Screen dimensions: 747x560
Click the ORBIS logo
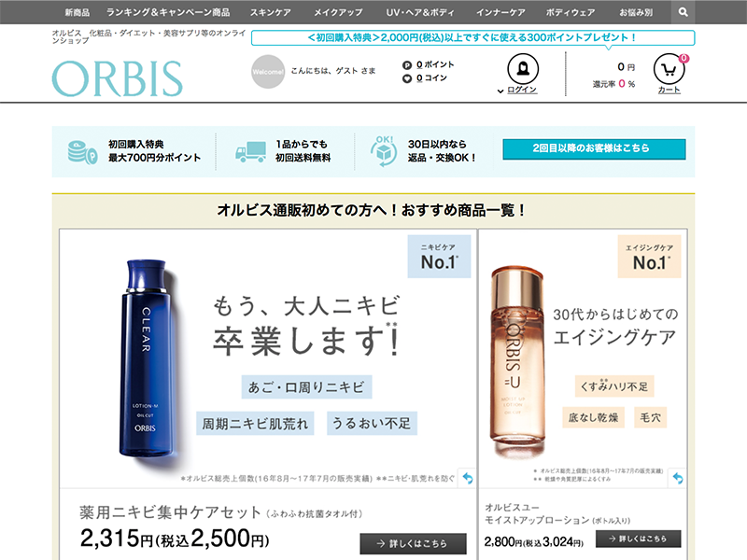(x=118, y=78)
